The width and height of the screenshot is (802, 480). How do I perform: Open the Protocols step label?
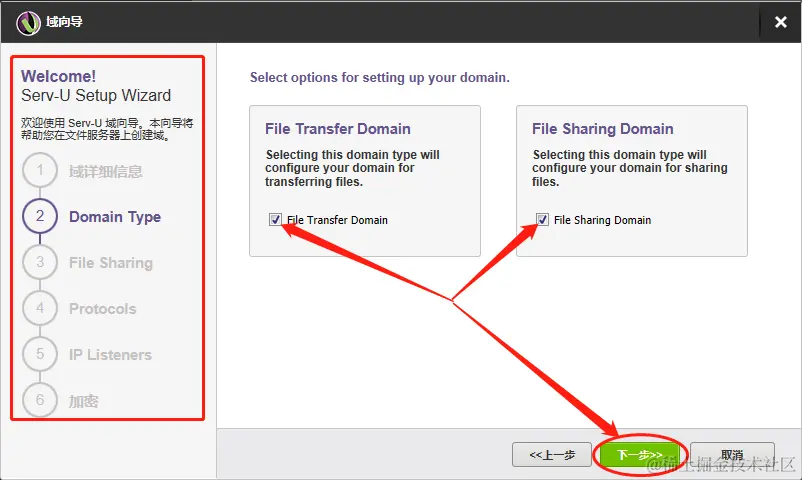coord(103,309)
